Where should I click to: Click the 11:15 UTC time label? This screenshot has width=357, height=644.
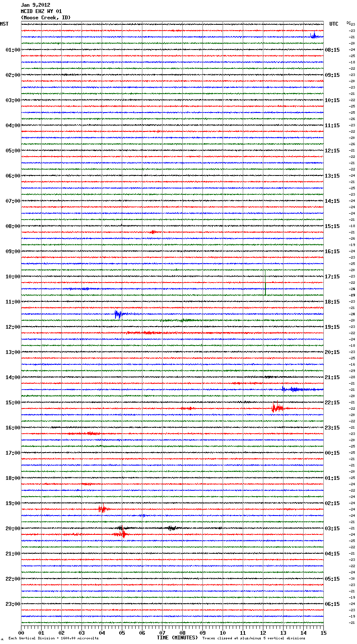tap(332, 126)
